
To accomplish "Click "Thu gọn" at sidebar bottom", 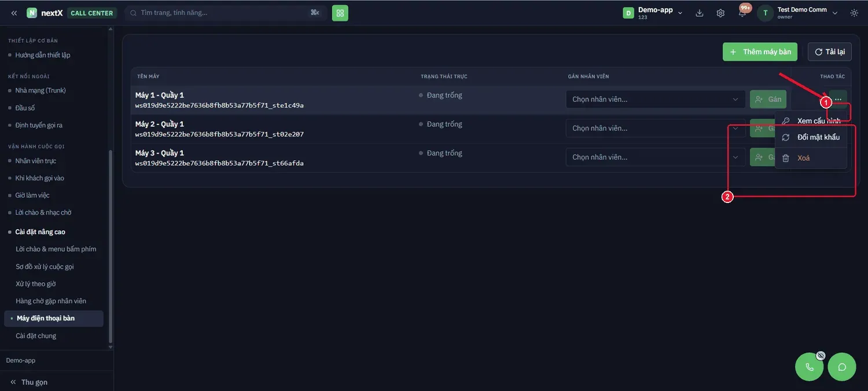I will click(29, 382).
